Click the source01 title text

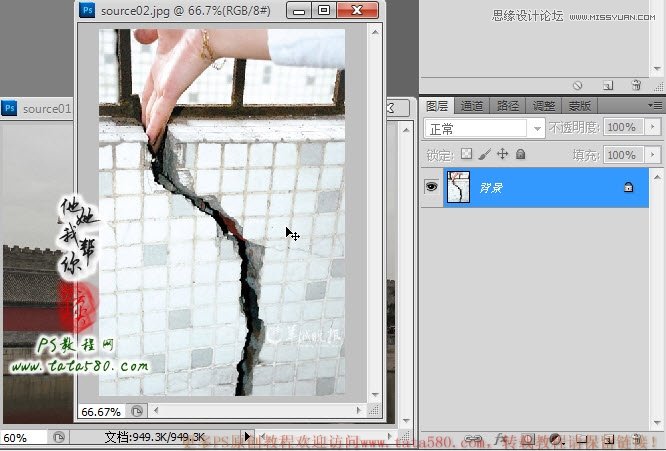coord(47,109)
